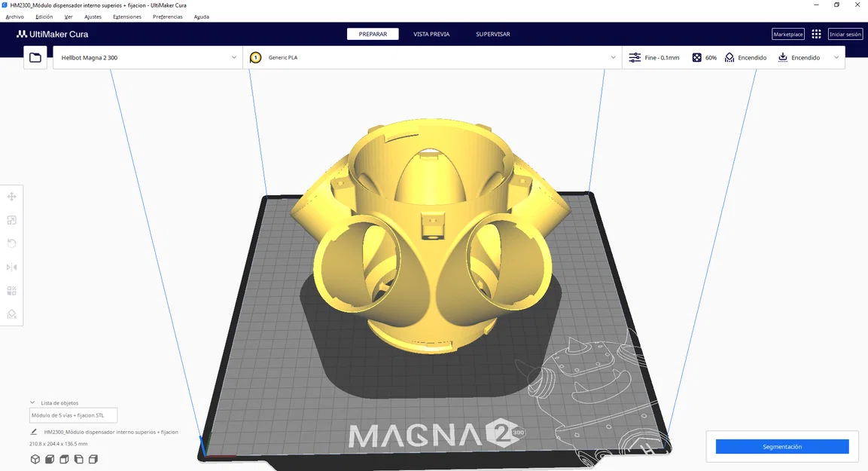
Task: Click the support Encendido icon
Action: [x=729, y=57]
